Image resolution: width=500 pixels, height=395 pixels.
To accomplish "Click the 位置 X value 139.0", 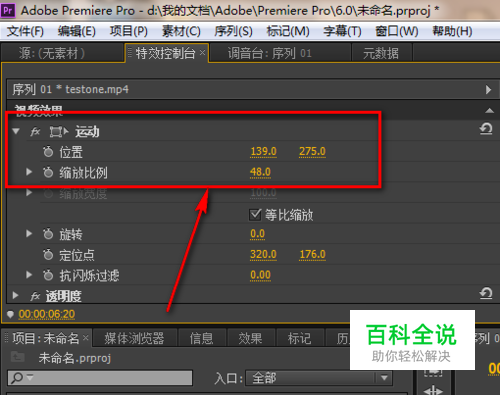I will pyautogui.click(x=263, y=151).
